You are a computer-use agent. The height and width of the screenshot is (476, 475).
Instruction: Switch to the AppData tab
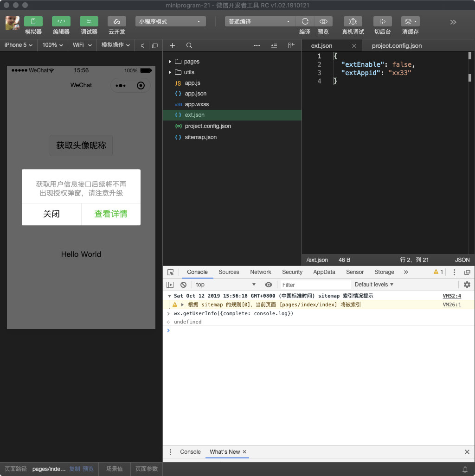(324, 272)
